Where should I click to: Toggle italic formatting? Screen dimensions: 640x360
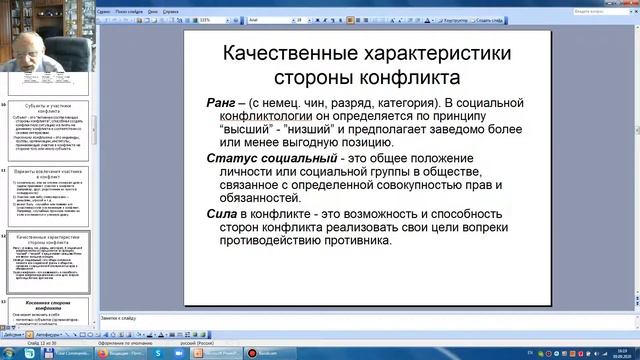[325, 20]
